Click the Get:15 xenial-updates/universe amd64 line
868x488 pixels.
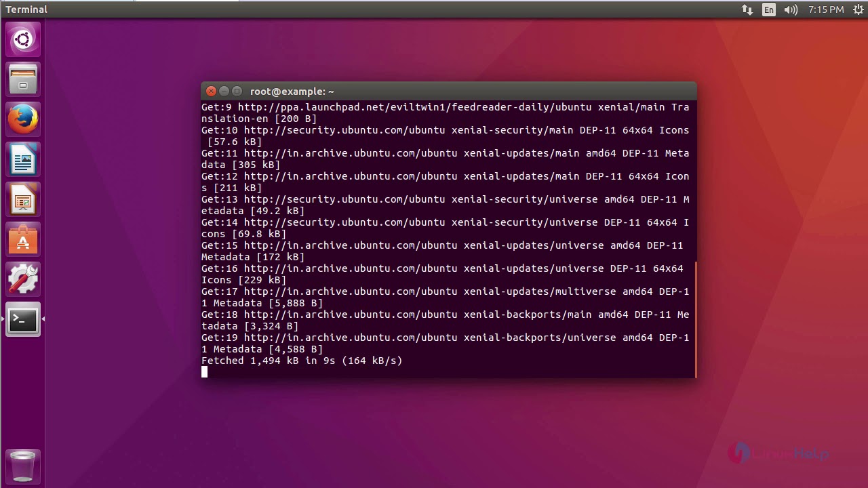click(442, 251)
